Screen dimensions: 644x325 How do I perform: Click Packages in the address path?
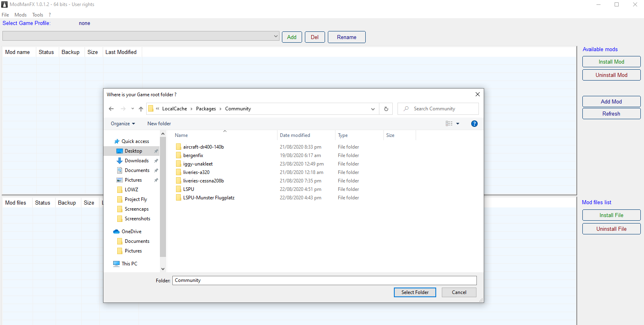206,109
